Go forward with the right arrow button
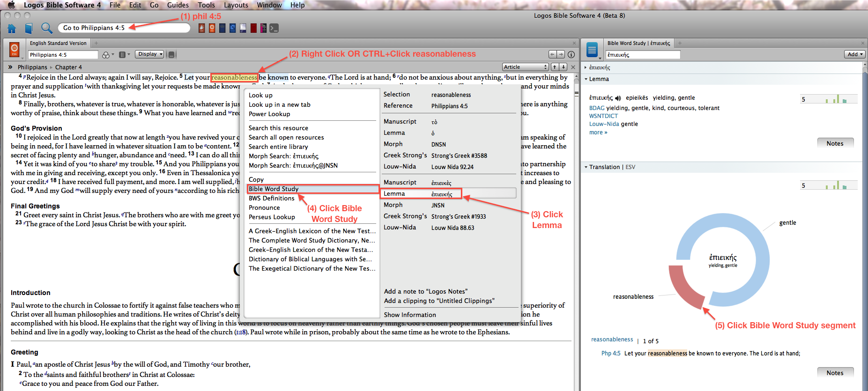 click(561, 55)
